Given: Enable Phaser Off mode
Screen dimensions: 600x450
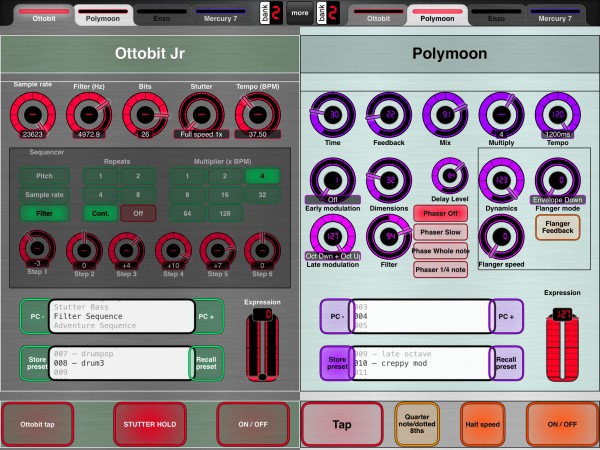Looking at the screenshot, I should (x=440, y=214).
